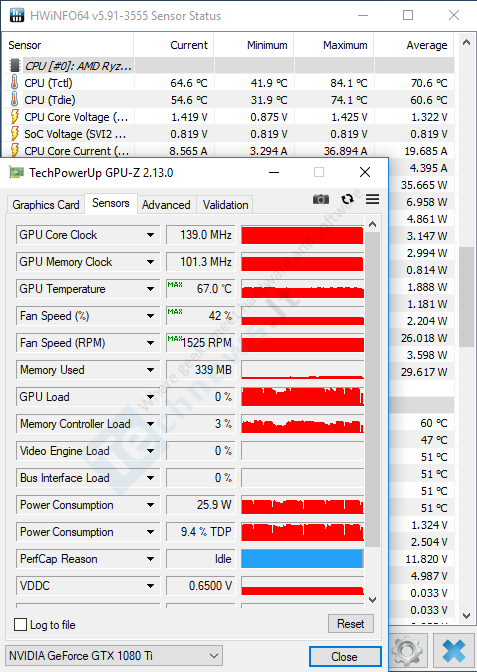The image size is (477, 672).
Task: Click the HWiNFO64 app icon in title bar
Action: pyautogui.click(x=17, y=16)
